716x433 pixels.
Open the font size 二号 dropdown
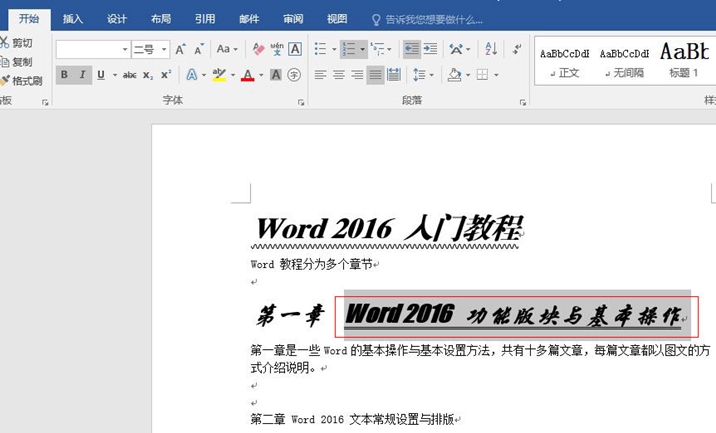(x=163, y=49)
